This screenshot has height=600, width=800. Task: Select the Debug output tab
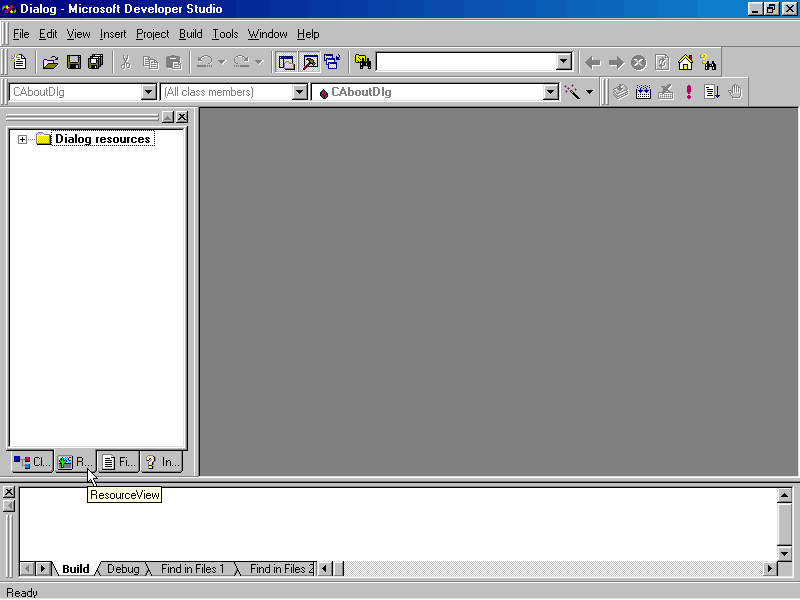click(123, 569)
